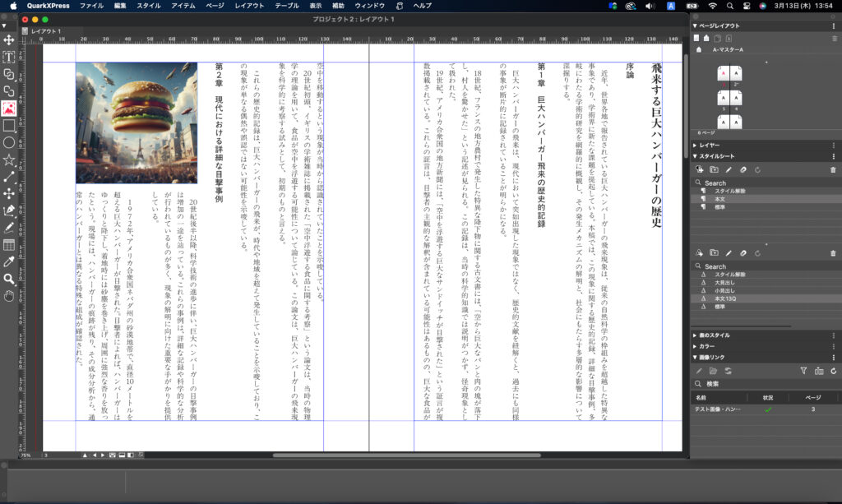Select the Bezier Pen tool
The height and width of the screenshot is (504, 842).
tap(8, 211)
